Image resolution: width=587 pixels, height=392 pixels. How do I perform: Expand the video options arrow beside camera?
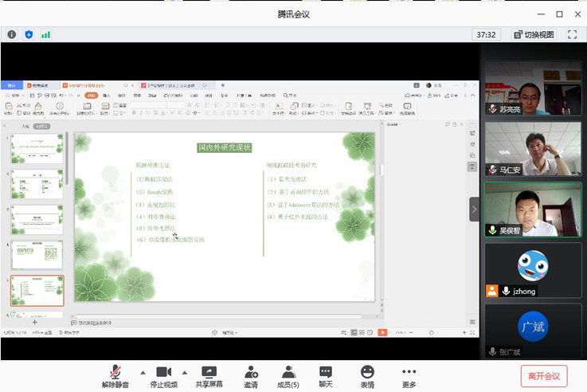pyautogui.click(x=185, y=372)
